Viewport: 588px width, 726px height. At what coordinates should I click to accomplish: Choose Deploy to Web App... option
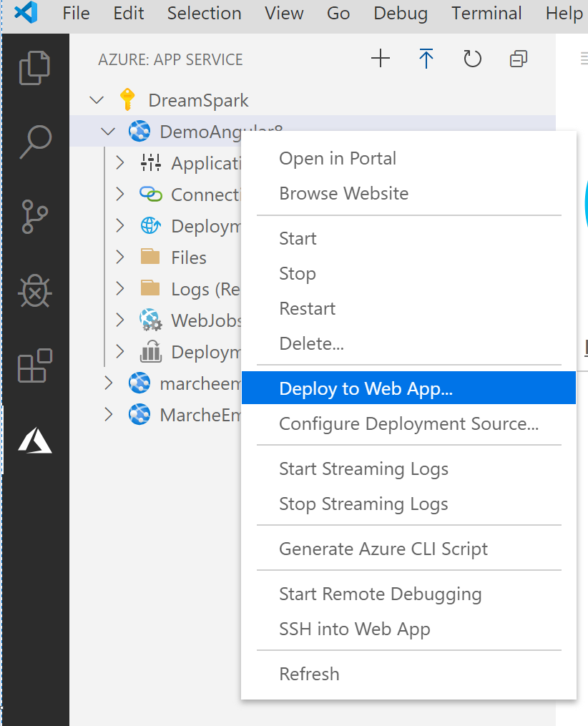pyautogui.click(x=409, y=388)
